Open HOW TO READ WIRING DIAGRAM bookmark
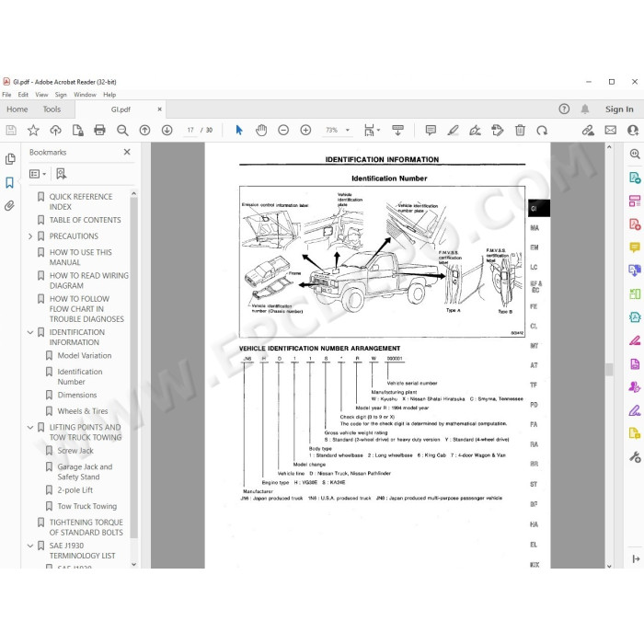This screenshot has height=644, width=644. coord(88,281)
